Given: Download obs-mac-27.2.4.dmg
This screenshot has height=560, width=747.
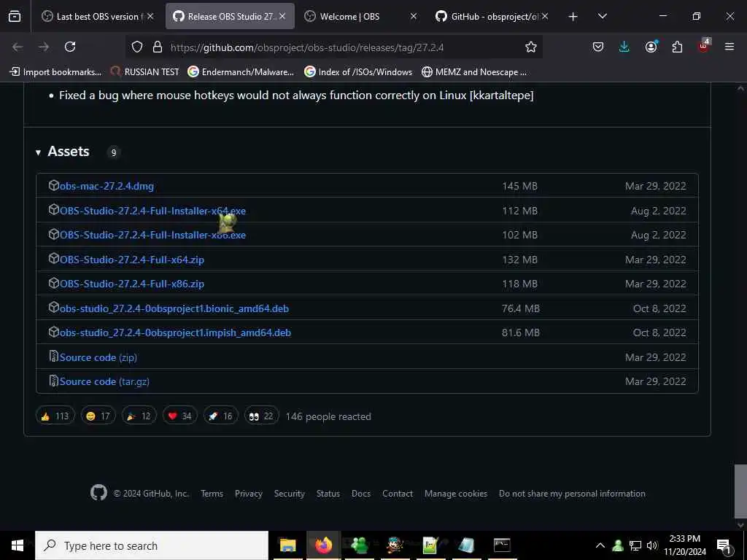Looking at the screenshot, I should click(x=107, y=186).
